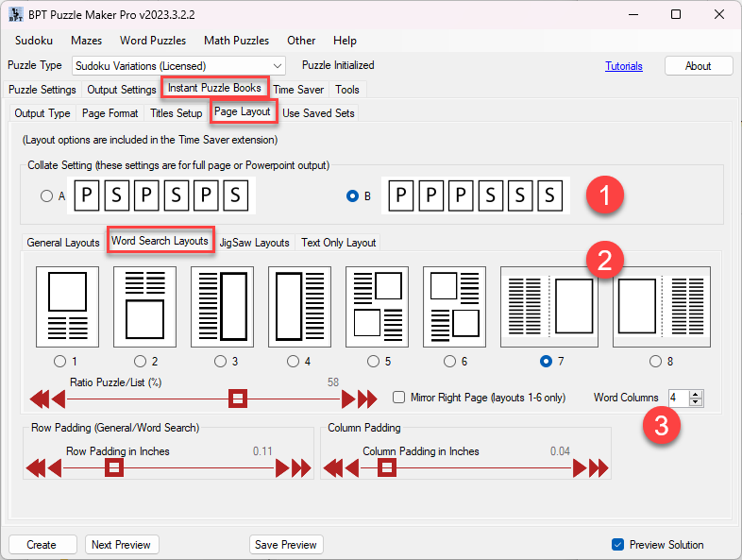Click double left arrow of Row Padding slider

36,467
